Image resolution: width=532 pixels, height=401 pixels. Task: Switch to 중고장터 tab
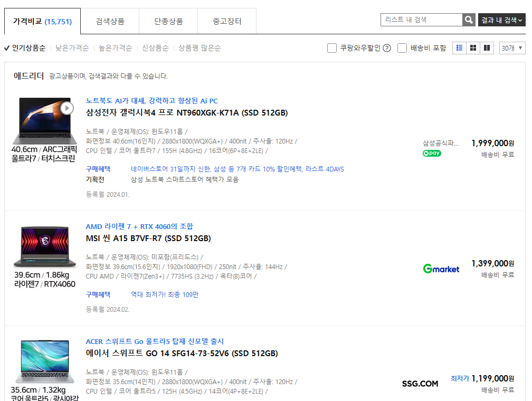pyautogui.click(x=227, y=22)
